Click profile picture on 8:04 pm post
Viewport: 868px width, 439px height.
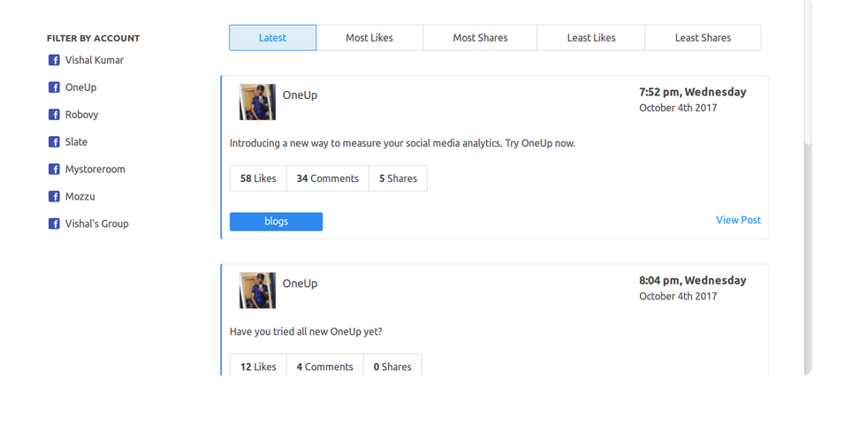point(257,291)
